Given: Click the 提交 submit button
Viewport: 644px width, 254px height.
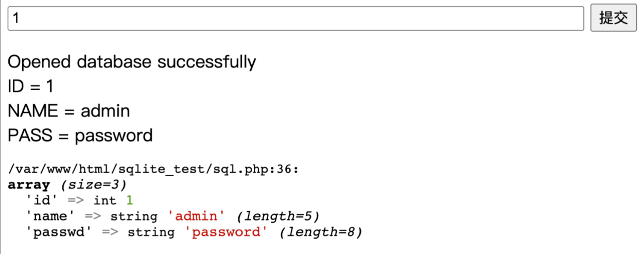Looking at the screenshot, I should [614, 19].
